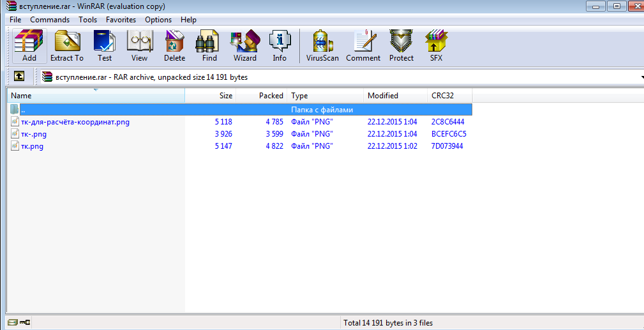The image size is (644, 330).
Task: Click the PNG icon beside тк.png
Action: coord(15,146)
